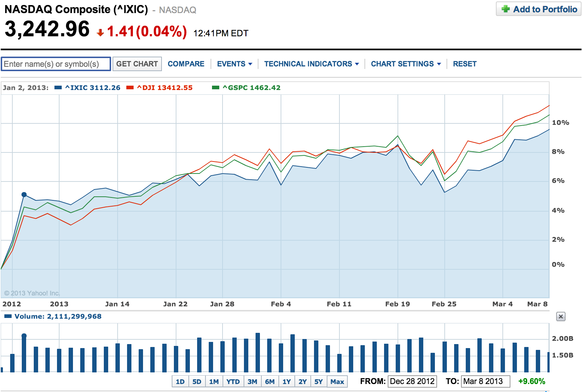The image size is (583, 392).
Task: Click the NASDAQ Composite (^IXIC) title
Action: (x=76, y=9)
